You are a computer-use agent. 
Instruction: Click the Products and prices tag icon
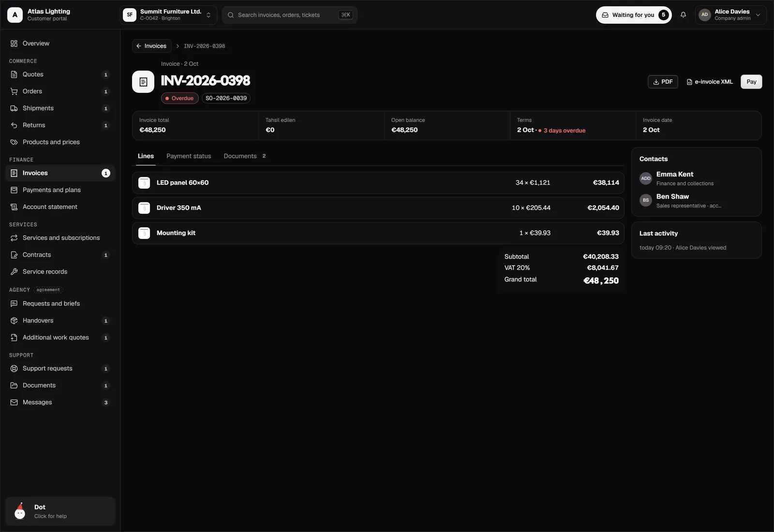coord(14,142)
